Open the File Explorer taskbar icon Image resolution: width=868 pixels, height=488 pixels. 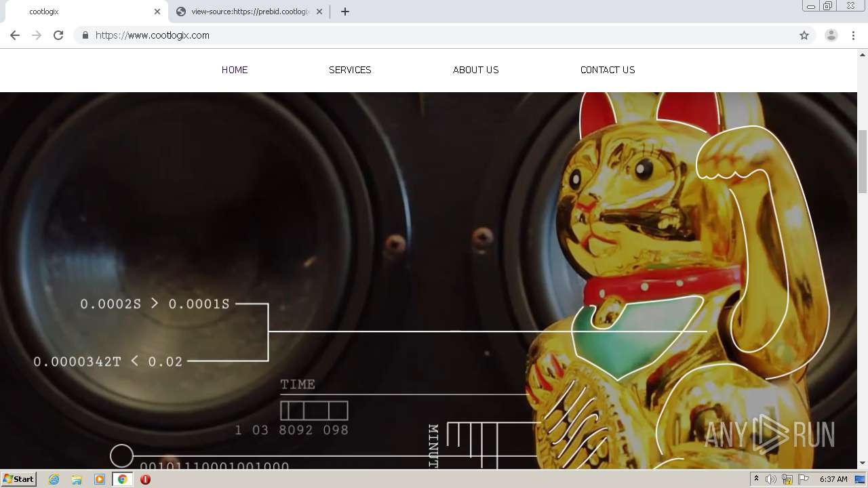[x=77, y=479]
